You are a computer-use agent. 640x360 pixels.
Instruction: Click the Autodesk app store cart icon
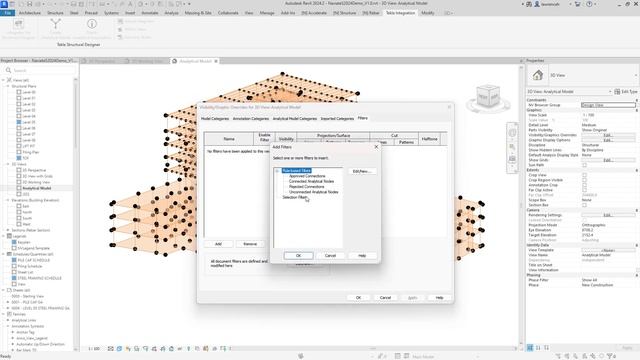pyautogui.click(x=578, y=4)
